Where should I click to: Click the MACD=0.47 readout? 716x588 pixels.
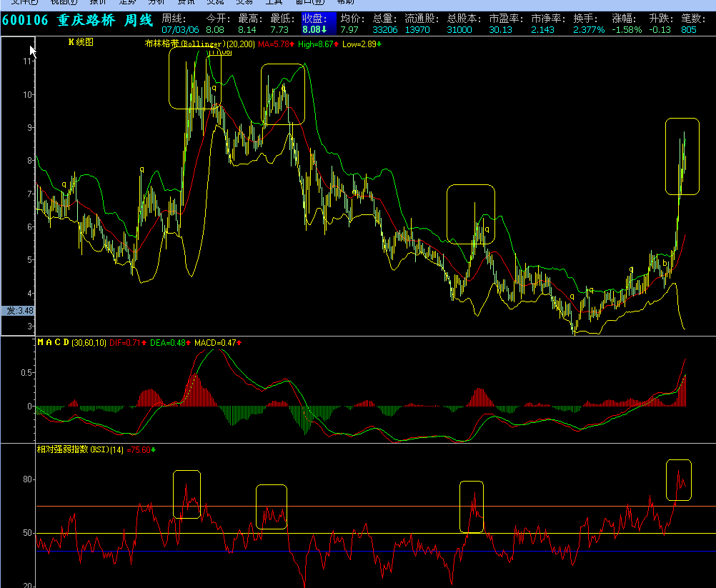218,342
